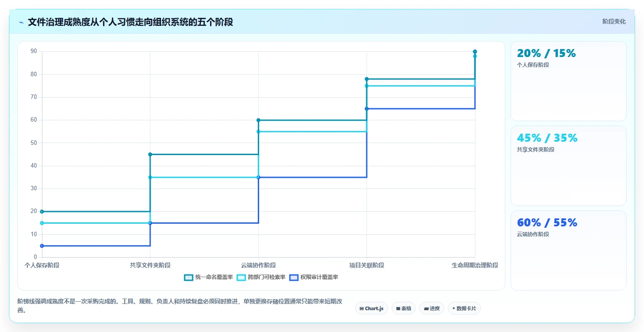The width and height of the screenshot is (644, 332).
Task: Click the 跨部门可检索率 point at 15 on the y-axis
Action: 42,223
